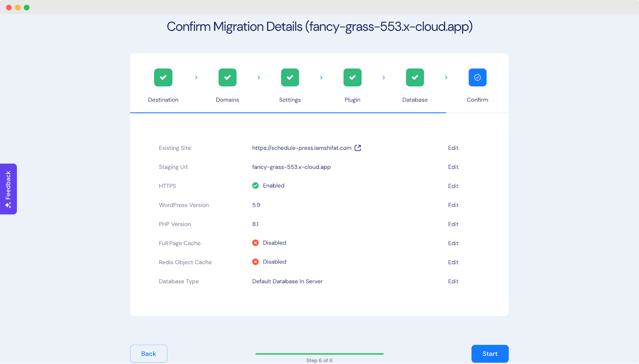Open the Database step checkmark icon
Screen dimensions: 639x364
pyautogui.click(x=415, y=77)
